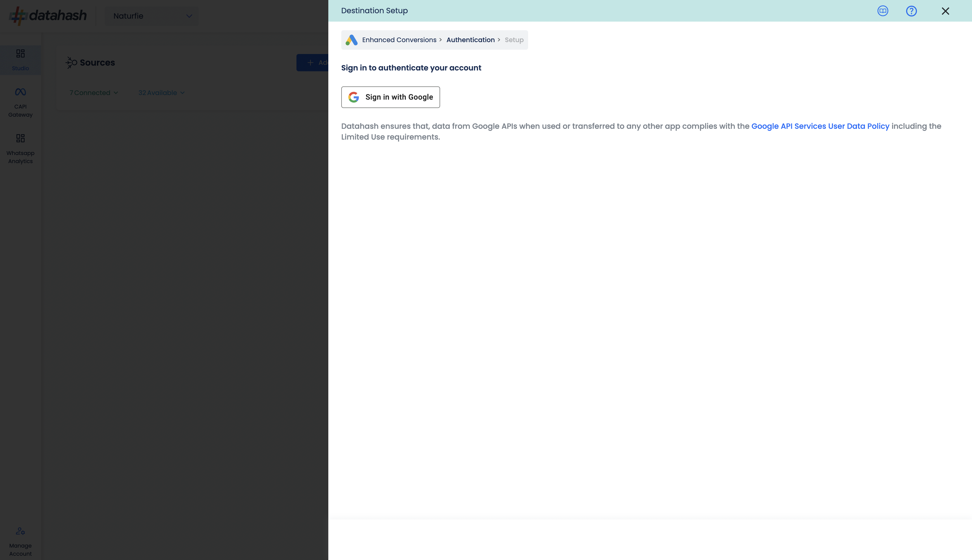The width and height of the screenshot is (972, 560).
Task: Click the datahash logo
Action: tap(48, 16)
